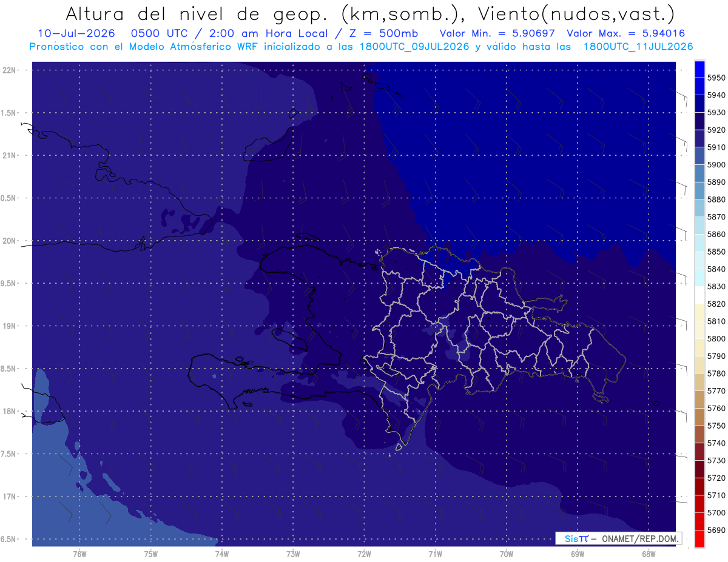Click 'Valor Min. = 5.90697' text
The width and height of the screenshot is (728, 562).
[497, 33]
